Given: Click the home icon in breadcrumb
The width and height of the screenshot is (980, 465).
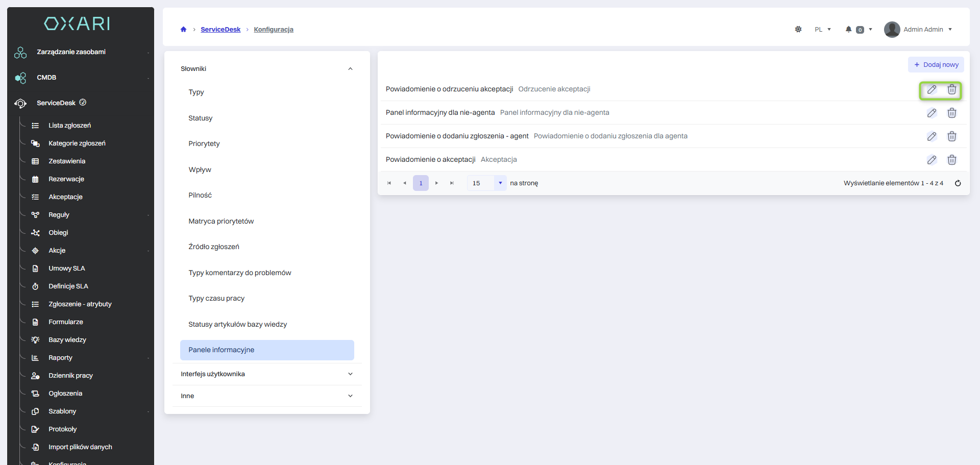Looking at the screenshot, I should 183,30.
